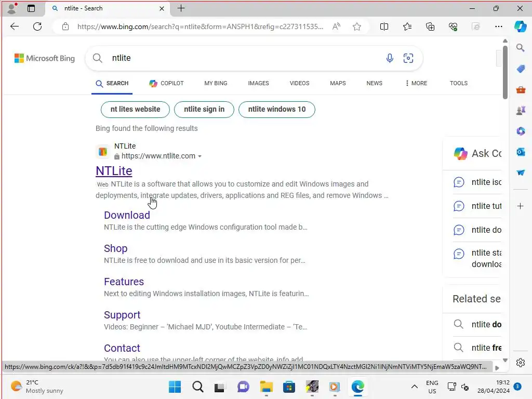Open Outlook in sidebar
This screenshot has width=532, height=399.
pos(521,152)
